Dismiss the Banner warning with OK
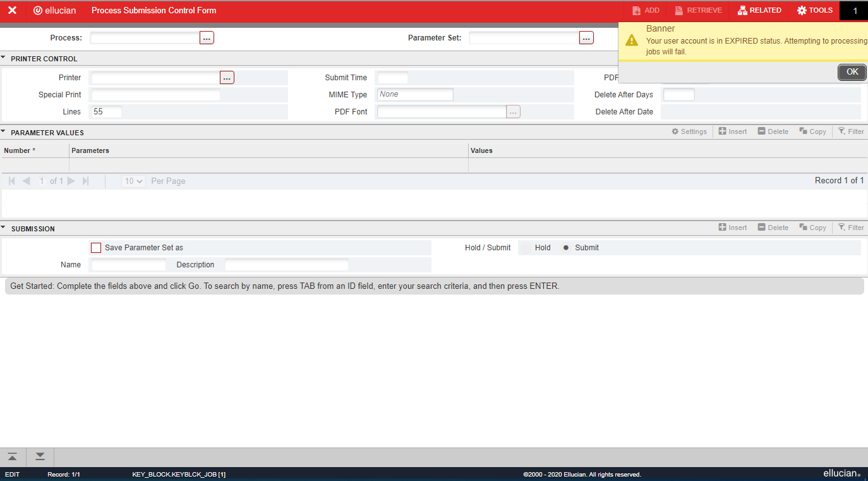This screenshot has width=868, height=481. [852, 72]
